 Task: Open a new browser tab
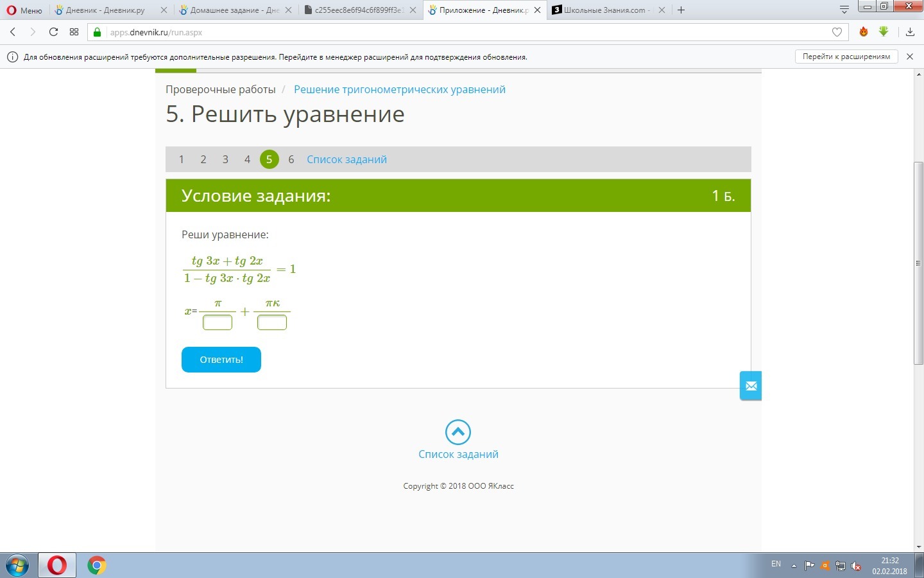(681, 10)
